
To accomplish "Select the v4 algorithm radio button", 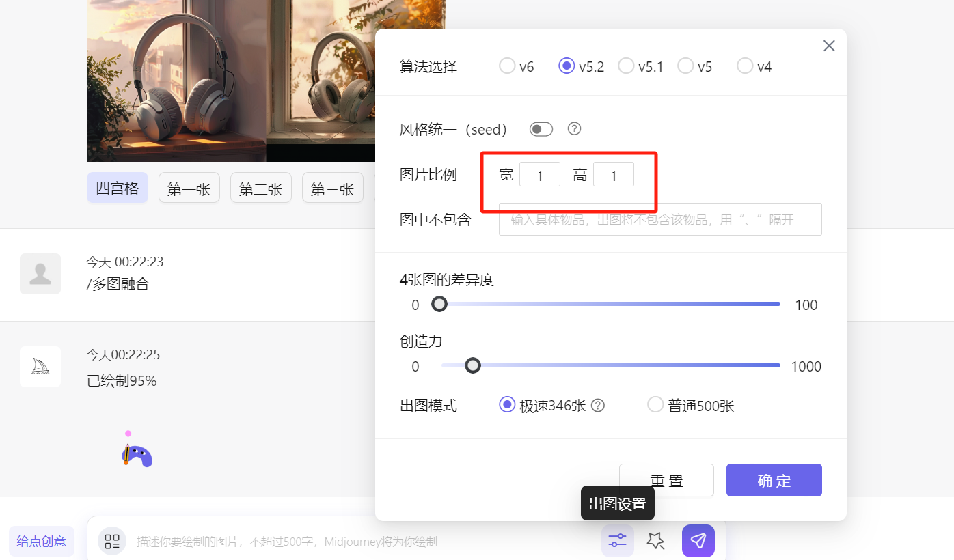I will (x=744, y=66).
